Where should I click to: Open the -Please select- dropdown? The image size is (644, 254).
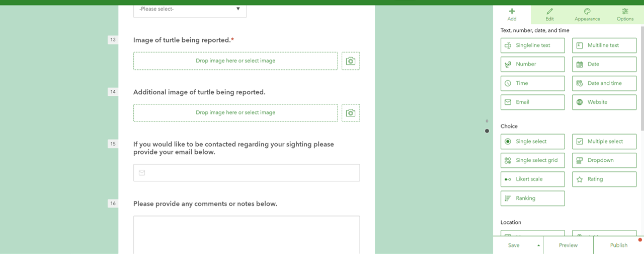click(x=190, y=9)
